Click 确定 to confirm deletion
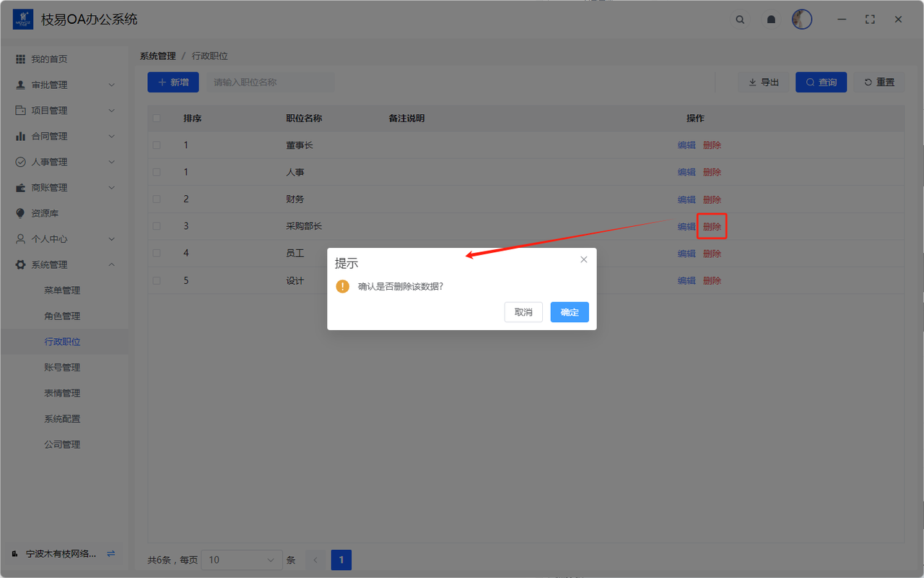This screenshot has width=924, height=578. 570,312
